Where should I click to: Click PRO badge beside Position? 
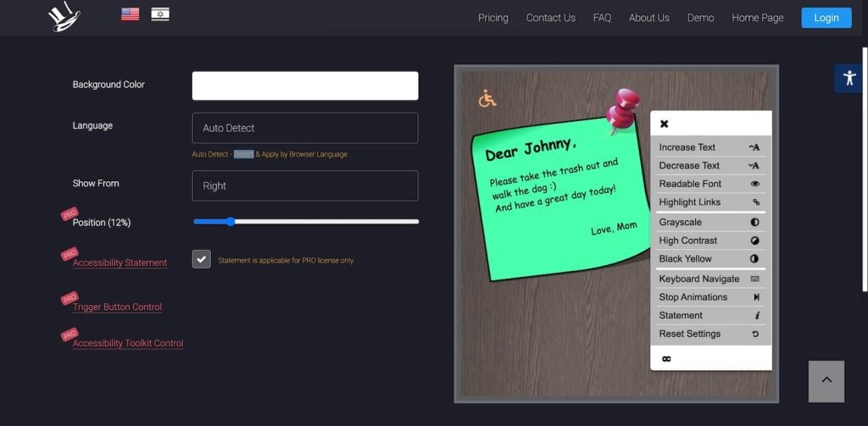(x=70, y=213)
